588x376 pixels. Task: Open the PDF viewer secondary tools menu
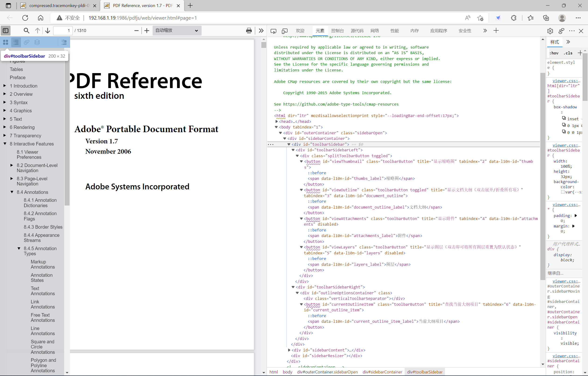coord(261,31)
